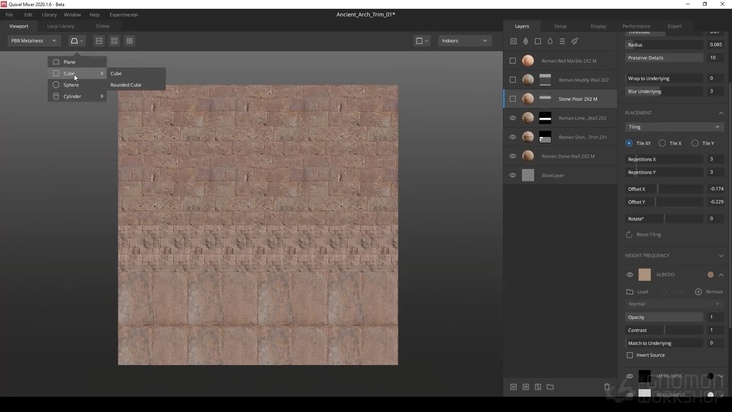Click the mask thumbnail of Roman Lime Wall layer
The width and height of the screenshot is (732, 412).
point(545,118)
